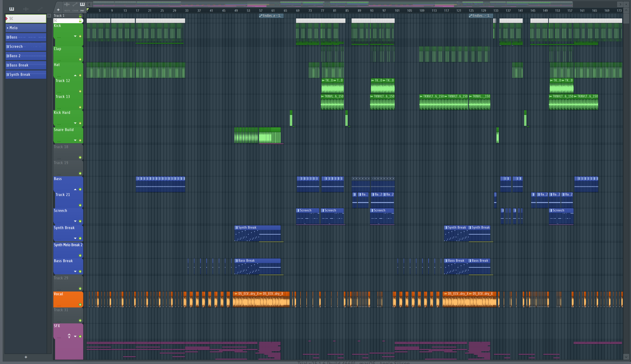Click the playlist add track plus icon
Screen dimensions: 631x364
click(58, 10)
